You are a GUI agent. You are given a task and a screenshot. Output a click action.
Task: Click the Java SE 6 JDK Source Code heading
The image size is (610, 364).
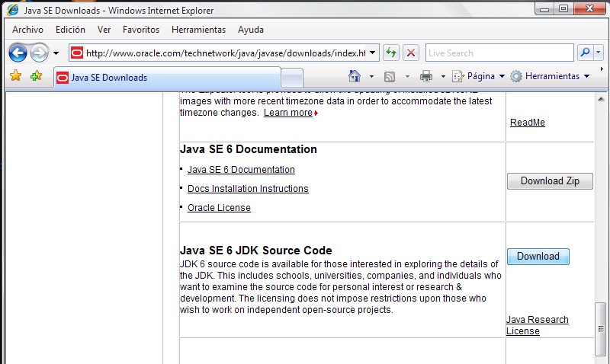coord(256,251)
